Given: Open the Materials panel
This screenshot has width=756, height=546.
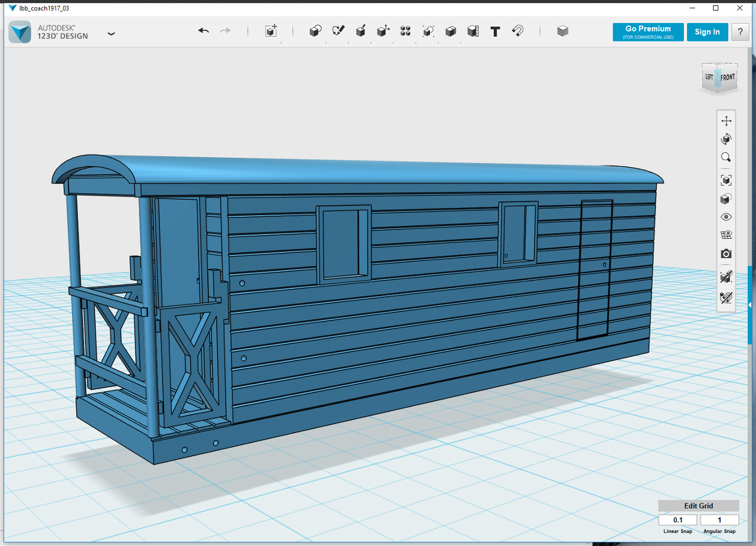Looking at the screenshot, I should pyautogui.click(x=563, y=31).
